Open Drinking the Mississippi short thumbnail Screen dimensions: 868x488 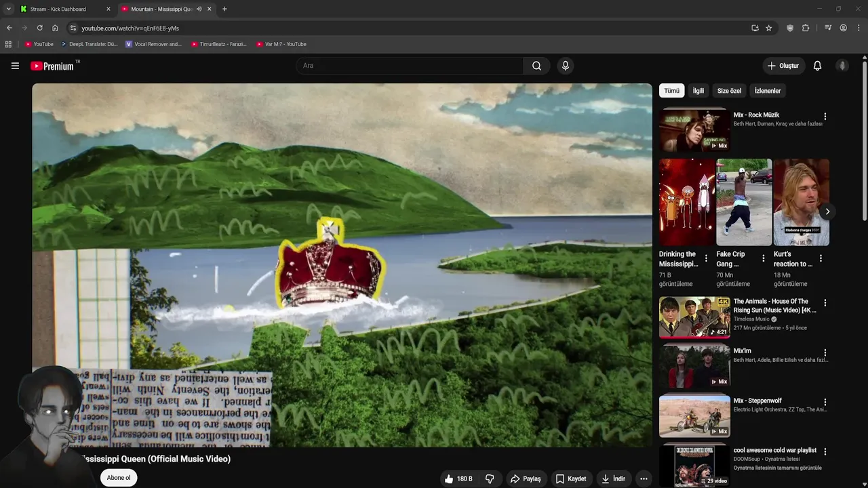pyautogui.click(x=687, y=202)
